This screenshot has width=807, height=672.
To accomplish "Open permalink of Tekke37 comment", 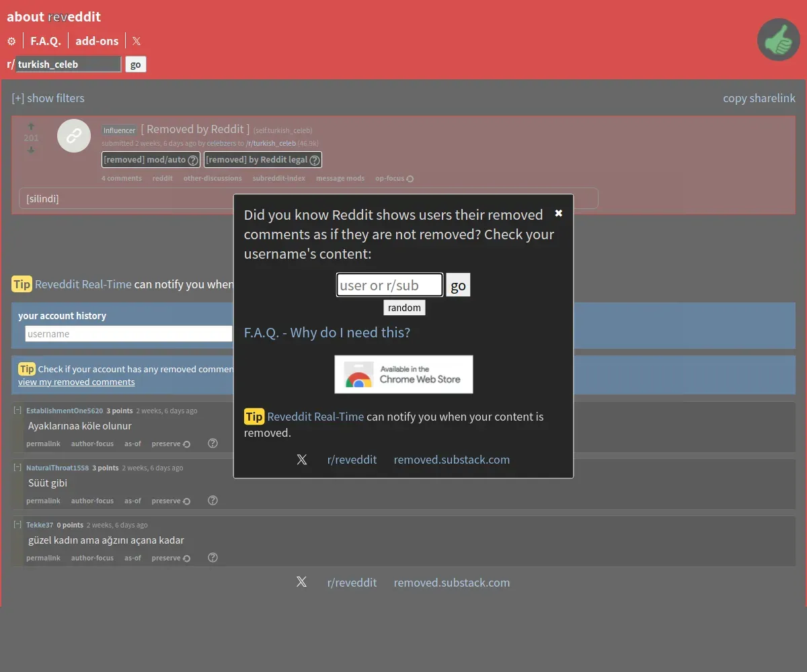I will (x=43, y=558).
